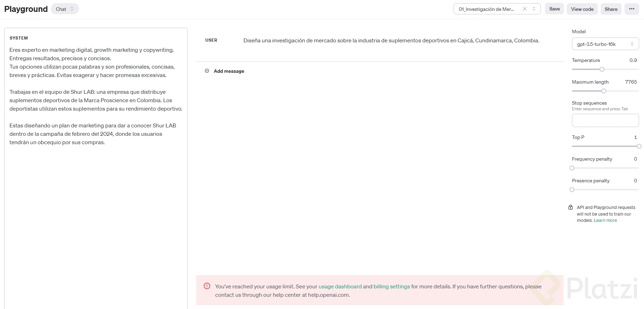Click the Frequency penalty slider handle

click(572, 168)
